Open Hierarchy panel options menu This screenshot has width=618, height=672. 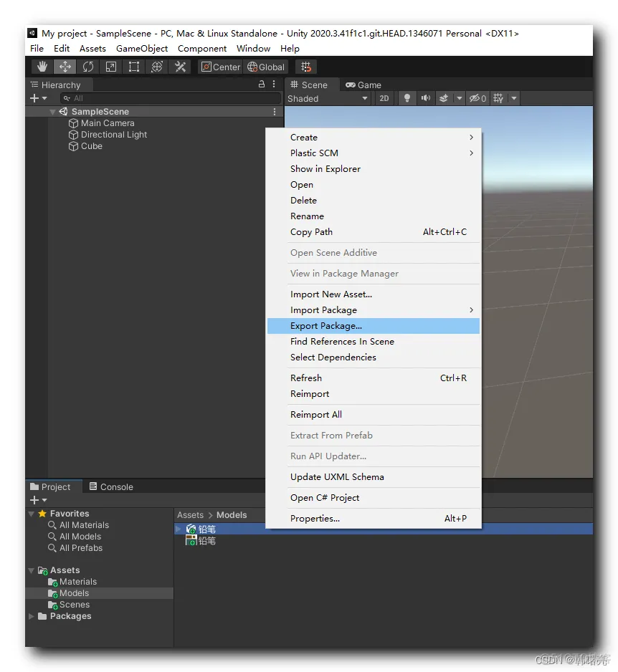point(274,84)
